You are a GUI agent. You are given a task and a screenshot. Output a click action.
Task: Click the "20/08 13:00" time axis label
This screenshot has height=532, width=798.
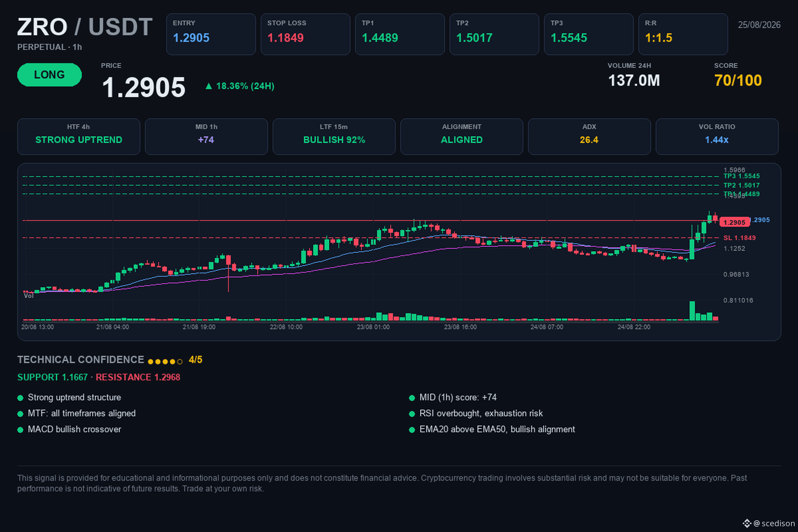pyautogui.click(x=37, y=327)
